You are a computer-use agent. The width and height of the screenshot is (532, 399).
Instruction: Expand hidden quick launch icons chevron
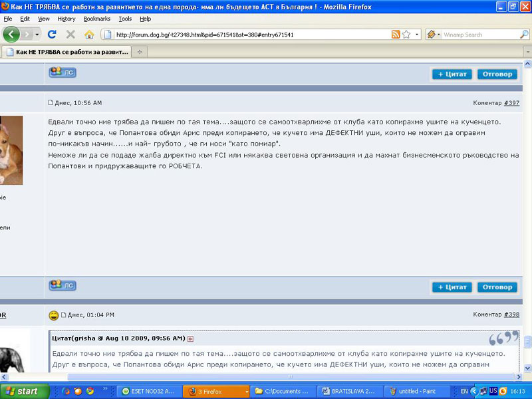coord(105,389)
